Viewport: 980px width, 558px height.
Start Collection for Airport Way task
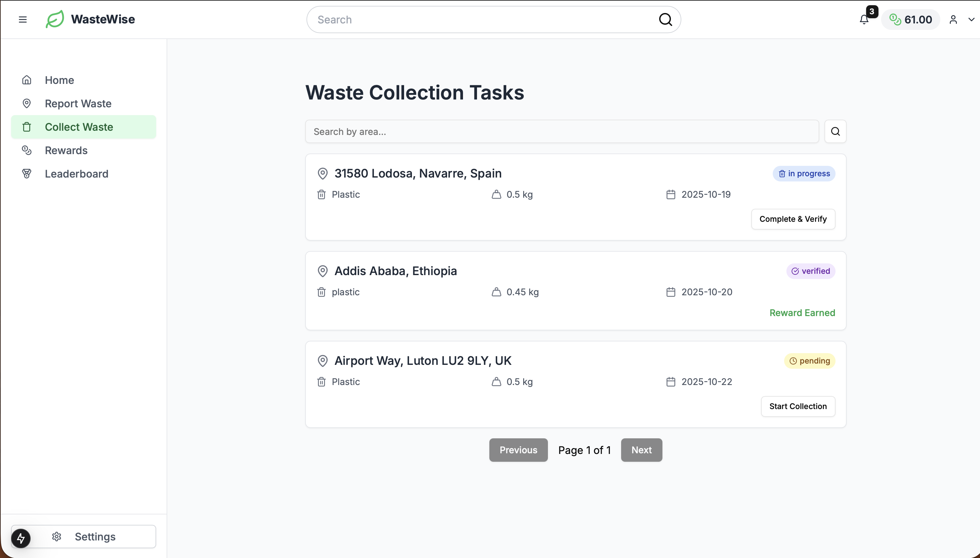click(797, 406)
